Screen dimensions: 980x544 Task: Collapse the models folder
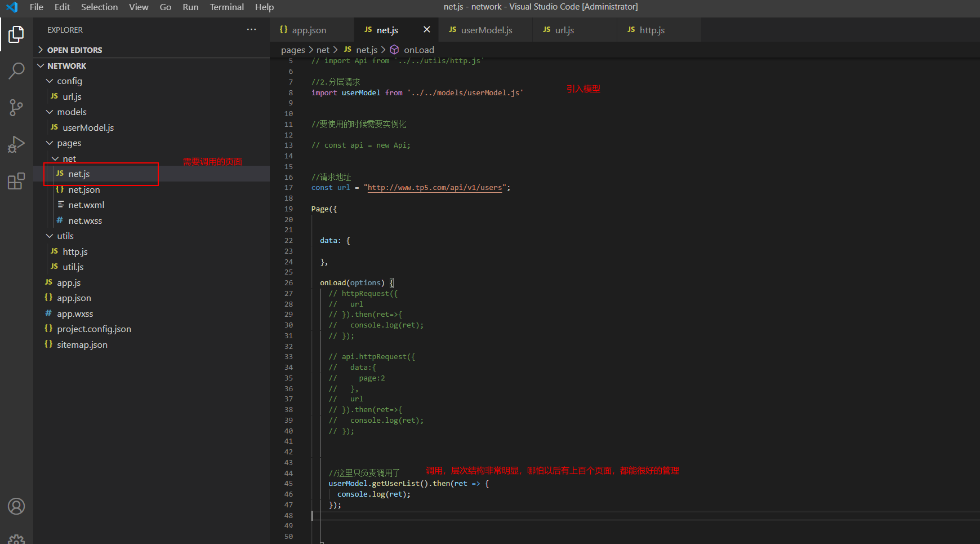point(50,112)
